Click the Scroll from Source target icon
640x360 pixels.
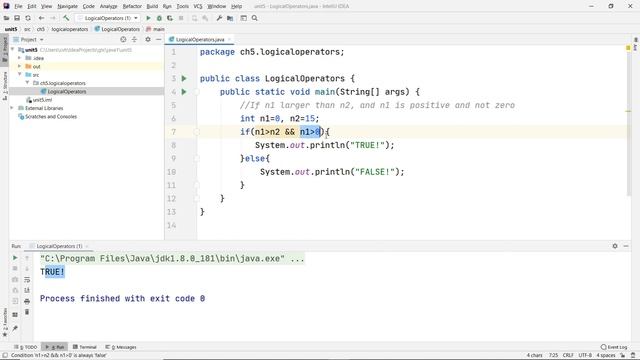[123, 39]
